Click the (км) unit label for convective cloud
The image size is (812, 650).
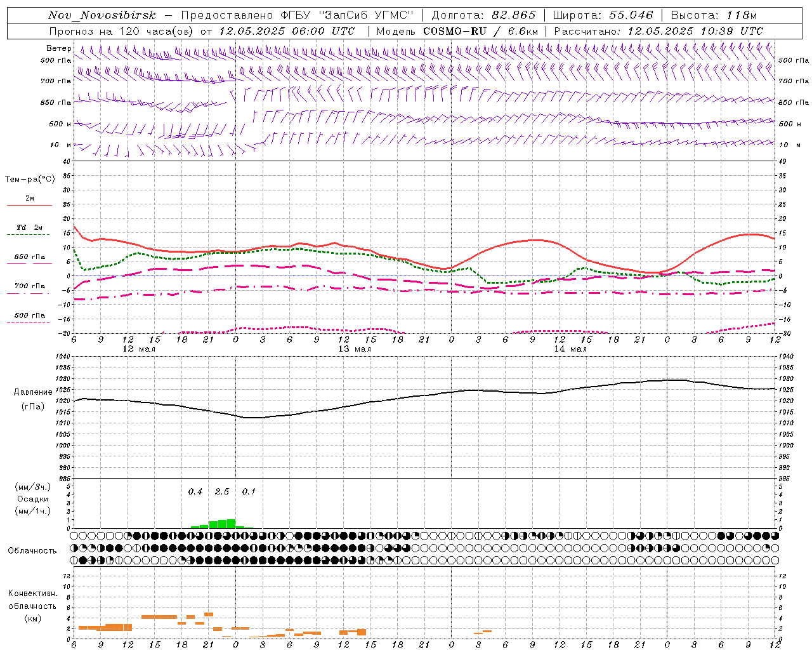[32, 618]
